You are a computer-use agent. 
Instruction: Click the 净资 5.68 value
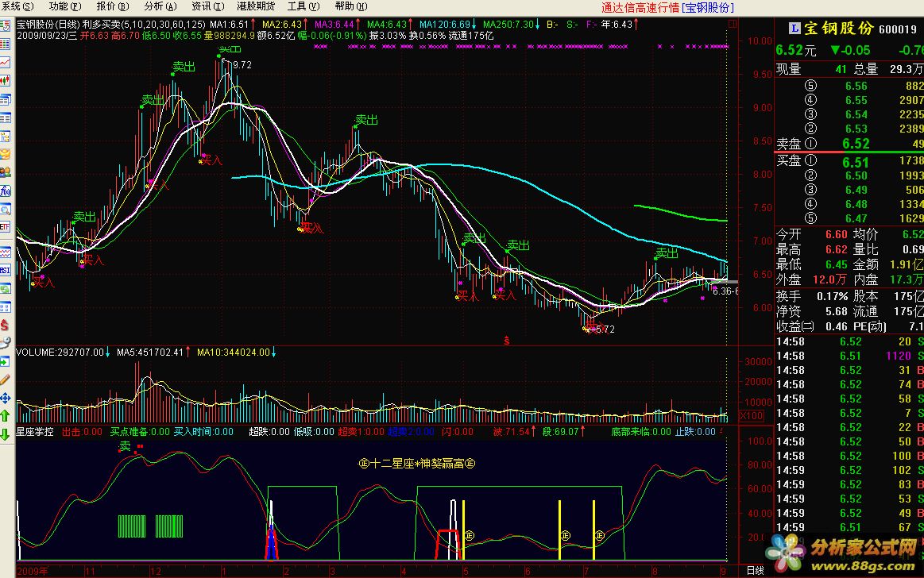[x=836, y=311]
